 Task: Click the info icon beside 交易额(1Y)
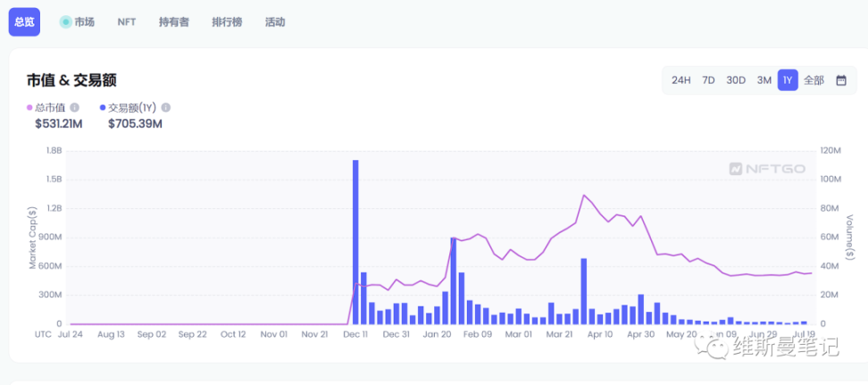tap(165, 108)
